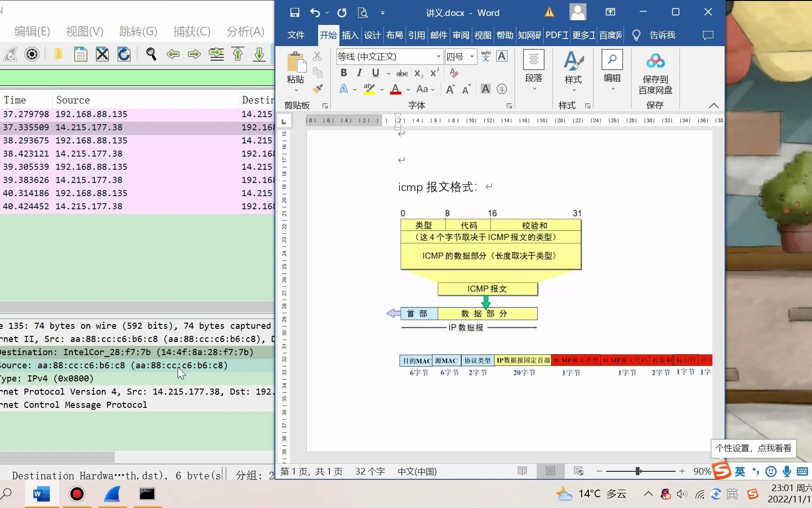The height and width of the screenshot is (508, 812).
Task: Open the font size dropdown
Action: click(x=472, y=56)
